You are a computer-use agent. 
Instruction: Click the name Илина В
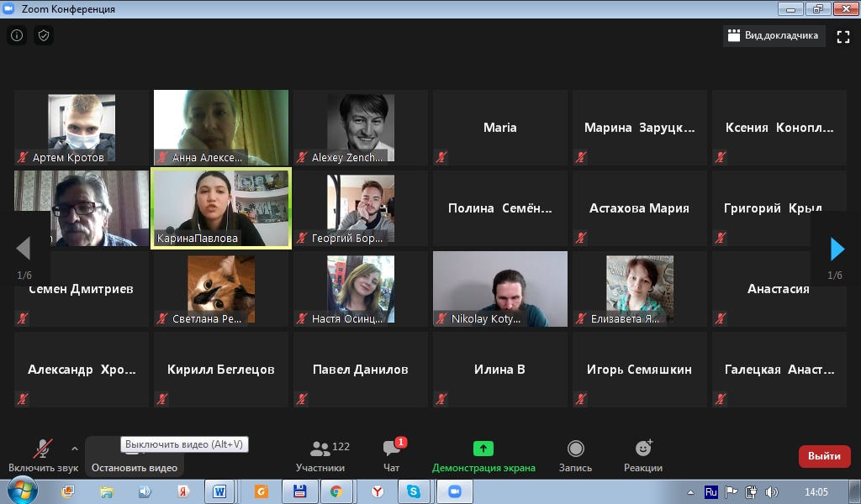[499, 370]
